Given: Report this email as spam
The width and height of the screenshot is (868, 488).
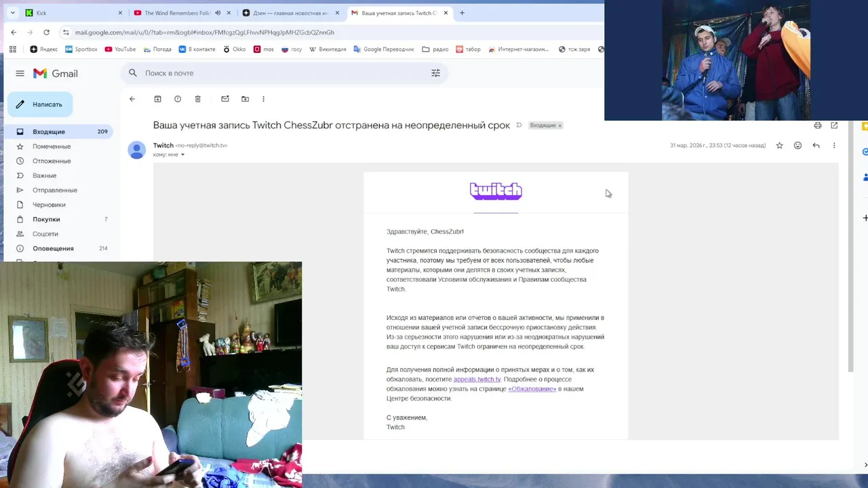Looking at the screenshot, I should (178, 99).
